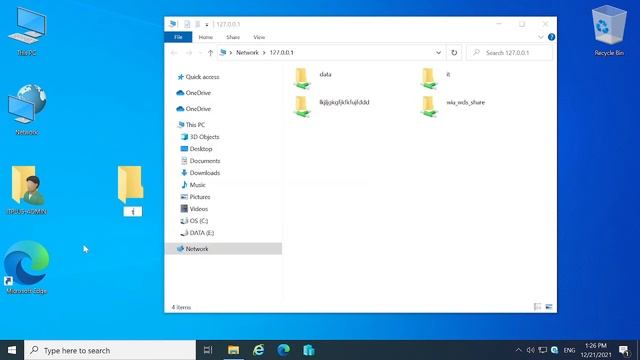Select Network in navigation pane
This screenshot has width=640, height=360.
(223, 249)
